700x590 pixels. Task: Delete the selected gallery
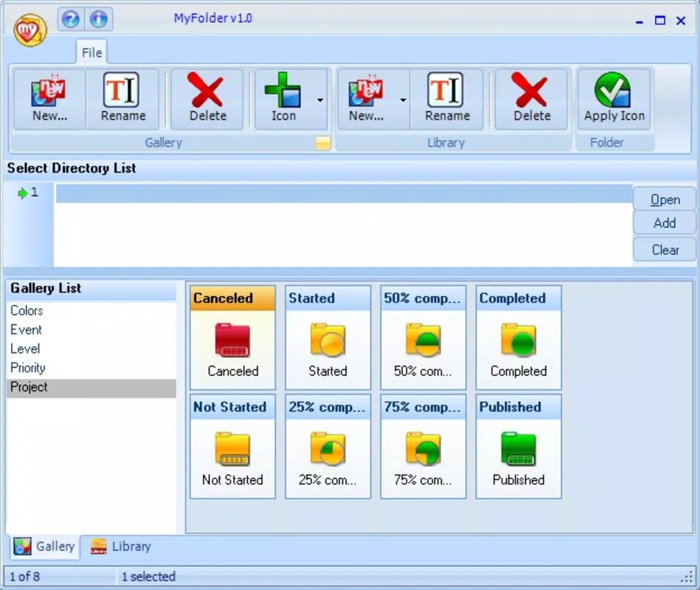pyautogui.click(x=207, y=99)
